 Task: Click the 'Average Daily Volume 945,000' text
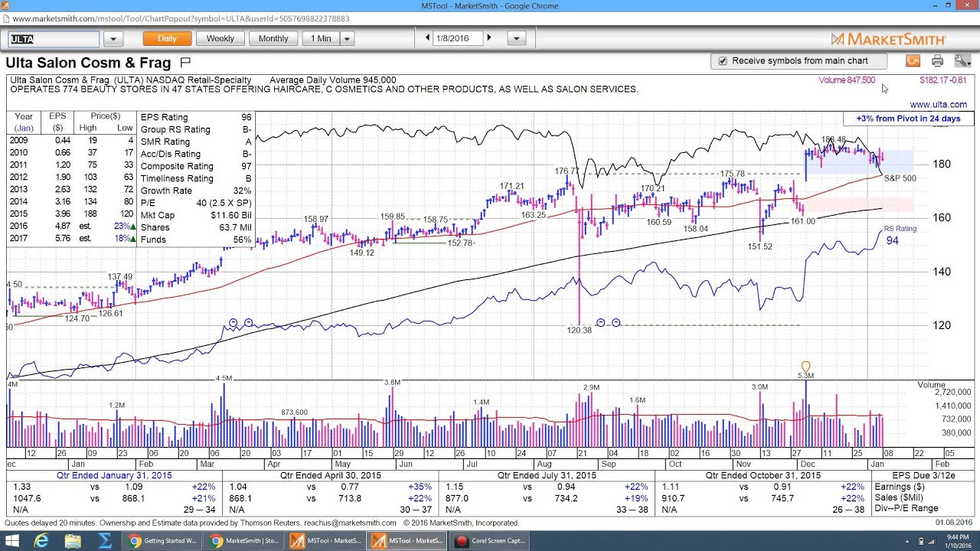333,80
